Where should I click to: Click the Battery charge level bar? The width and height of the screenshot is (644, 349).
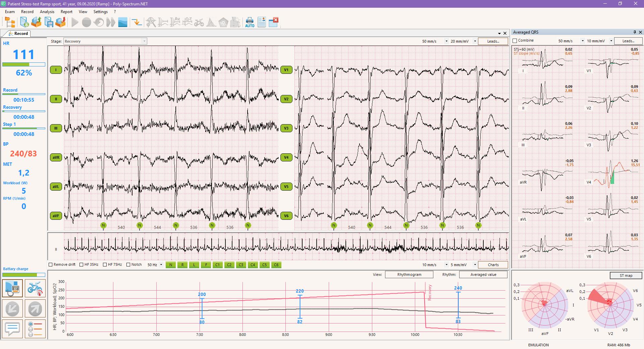(24, 275)
